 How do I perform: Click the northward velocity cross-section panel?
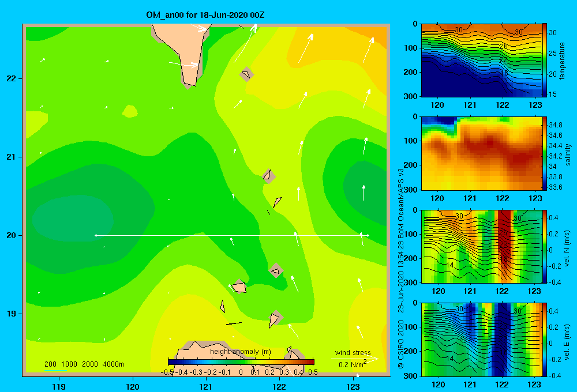click(x=482, y=246)
